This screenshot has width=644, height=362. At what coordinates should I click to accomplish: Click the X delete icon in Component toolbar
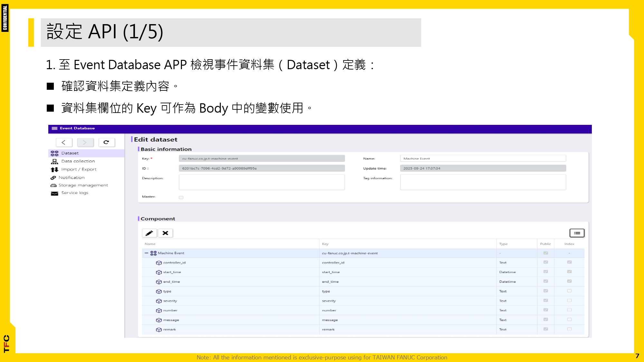(166, 233)
